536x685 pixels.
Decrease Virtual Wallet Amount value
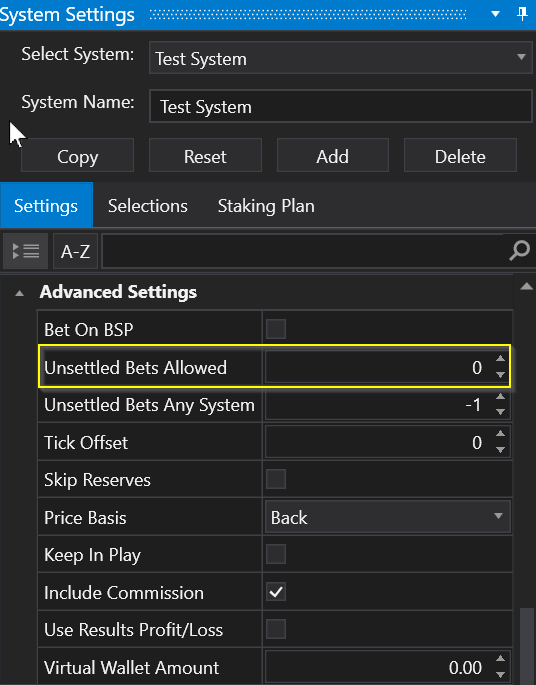pos(501,675)
